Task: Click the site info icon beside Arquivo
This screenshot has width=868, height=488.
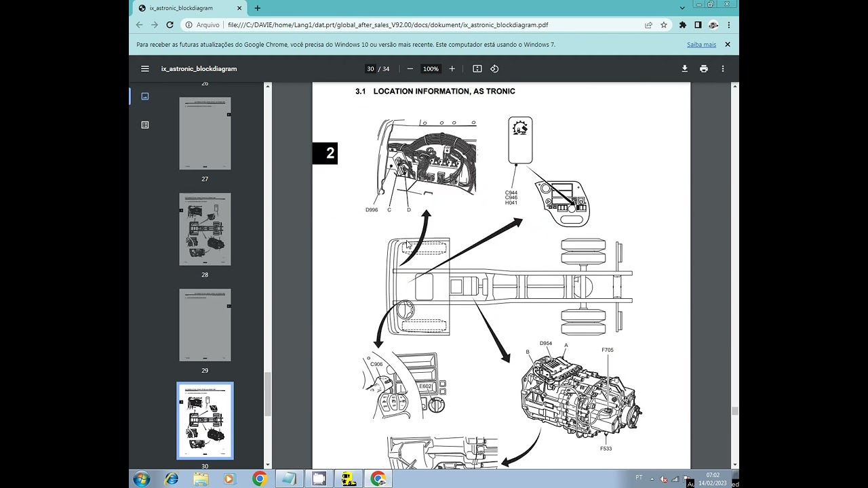Action: pos(189,24)
